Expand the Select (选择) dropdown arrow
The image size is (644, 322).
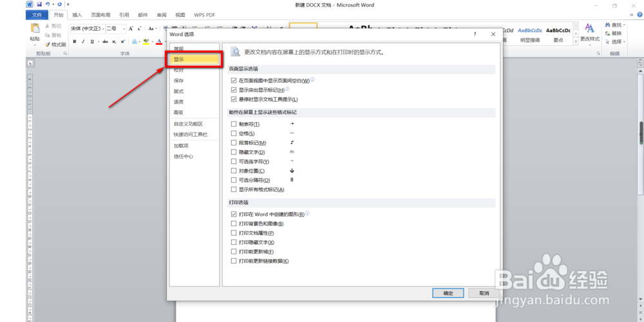click(x=624, y=41)
